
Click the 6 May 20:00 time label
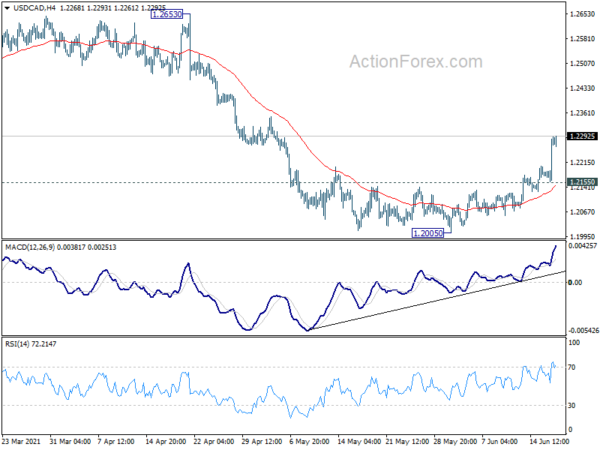pyautogui.click(x=309, y=441)
